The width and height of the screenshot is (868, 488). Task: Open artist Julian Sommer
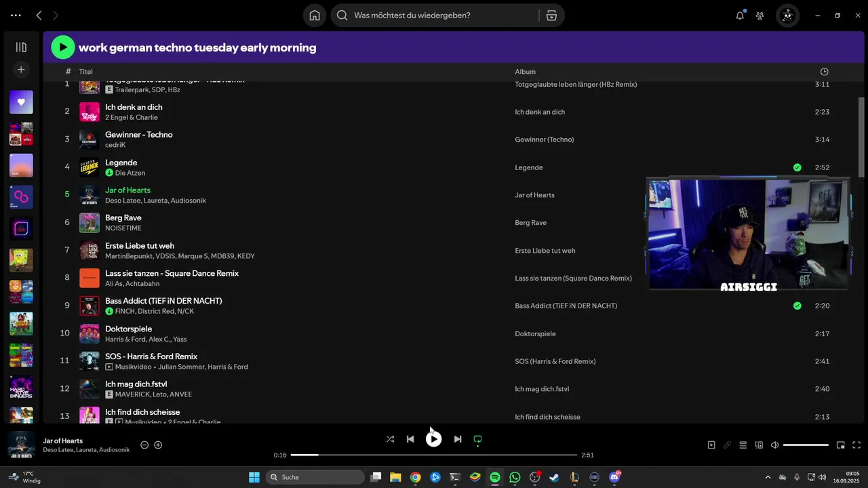pyautogui.click(x=180, y=367)
